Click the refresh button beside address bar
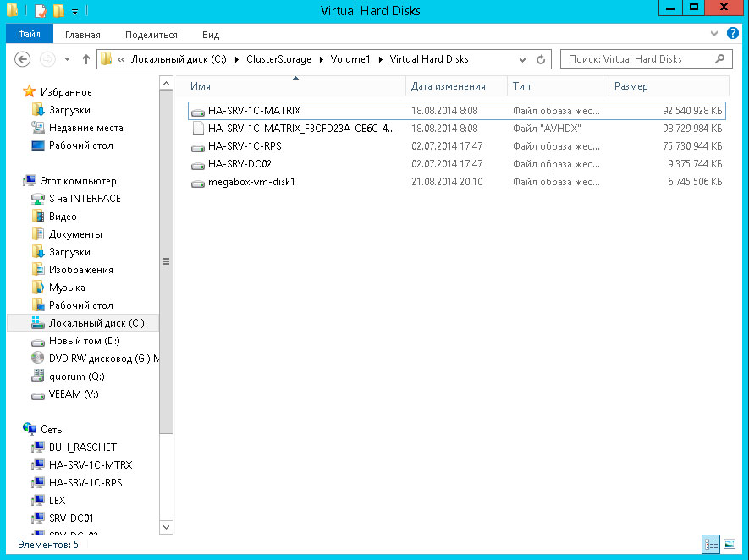 coord(543,59)
